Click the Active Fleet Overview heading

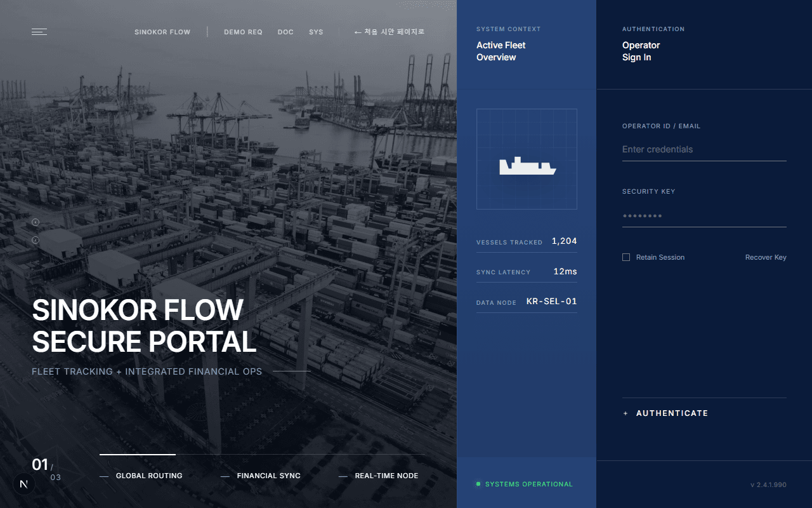tap(501, 51)
